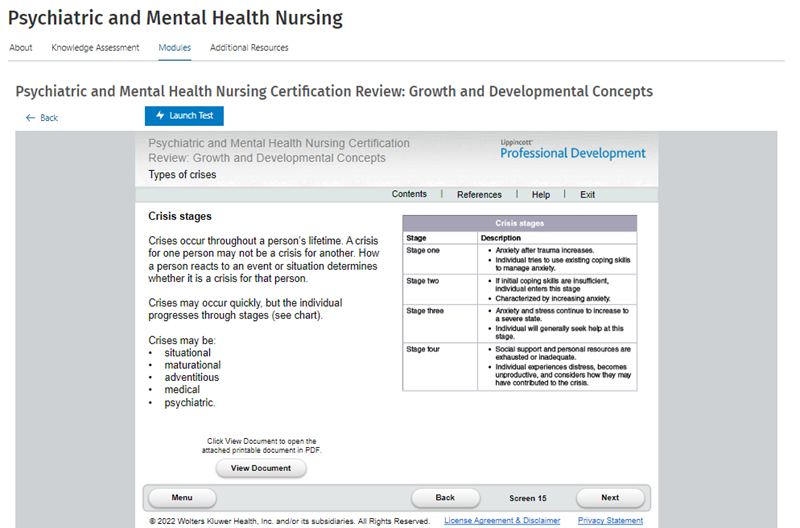Open the Privacy Statement link

[610, 521]
